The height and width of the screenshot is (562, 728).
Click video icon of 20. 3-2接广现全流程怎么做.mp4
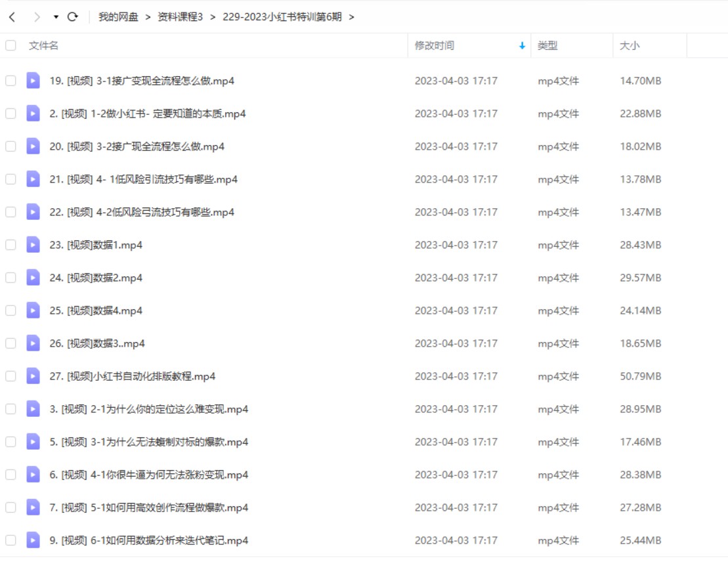pos(33,146)
